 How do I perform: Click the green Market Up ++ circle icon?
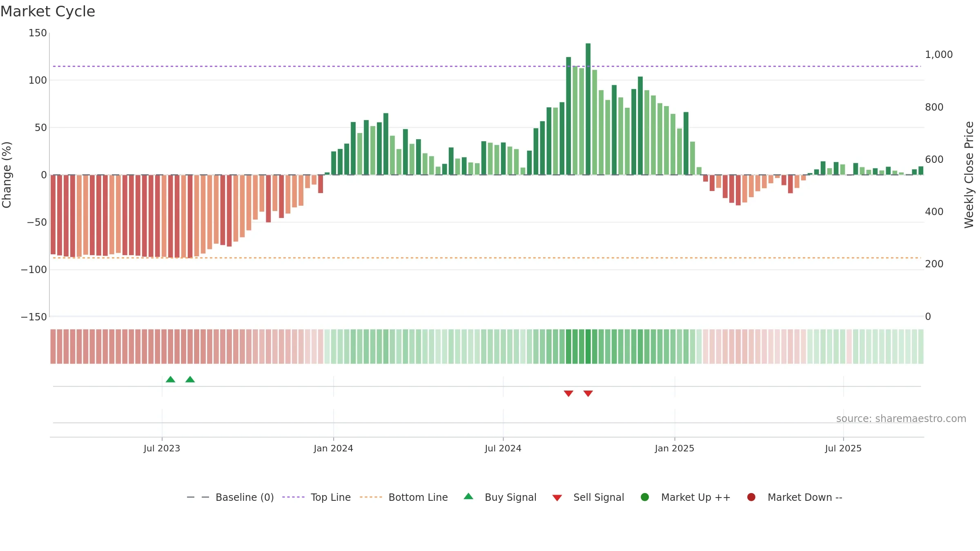click(645, 497)
